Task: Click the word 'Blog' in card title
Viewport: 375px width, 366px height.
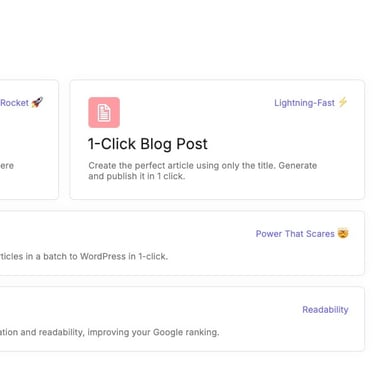Action: coord(156,144)
